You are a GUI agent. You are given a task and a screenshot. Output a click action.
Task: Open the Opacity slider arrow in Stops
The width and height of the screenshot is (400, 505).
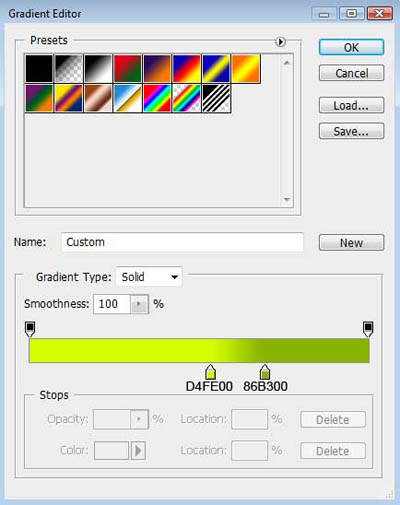139,419
